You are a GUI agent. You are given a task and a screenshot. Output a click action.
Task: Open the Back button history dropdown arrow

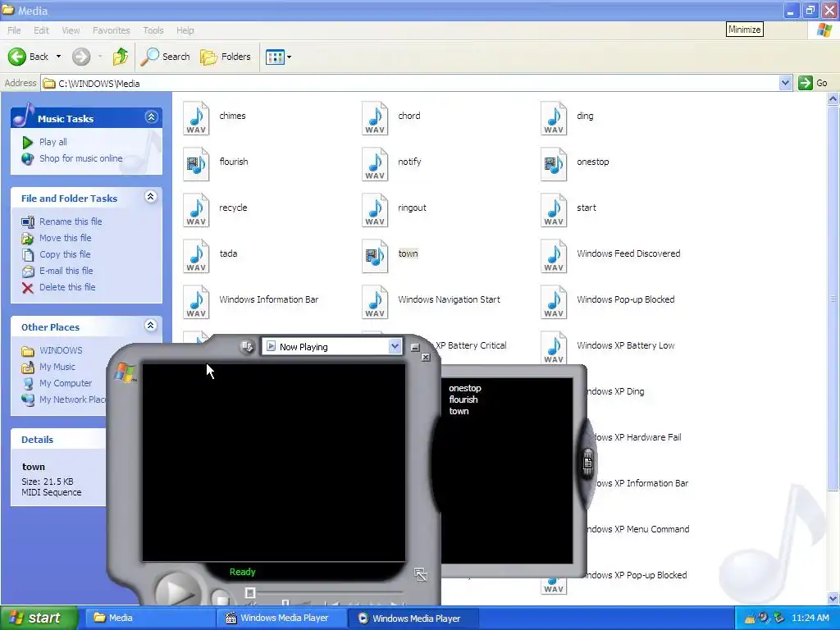[x=58, y=57]
